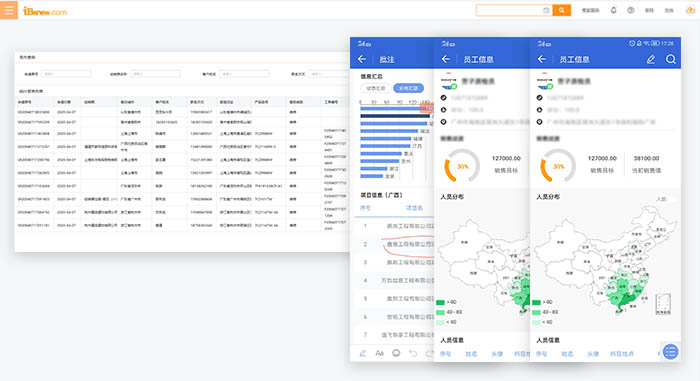Screen dimensions: 700x381
Task: Open notifications bell in top bar
Action: click(x=613, y=10)
